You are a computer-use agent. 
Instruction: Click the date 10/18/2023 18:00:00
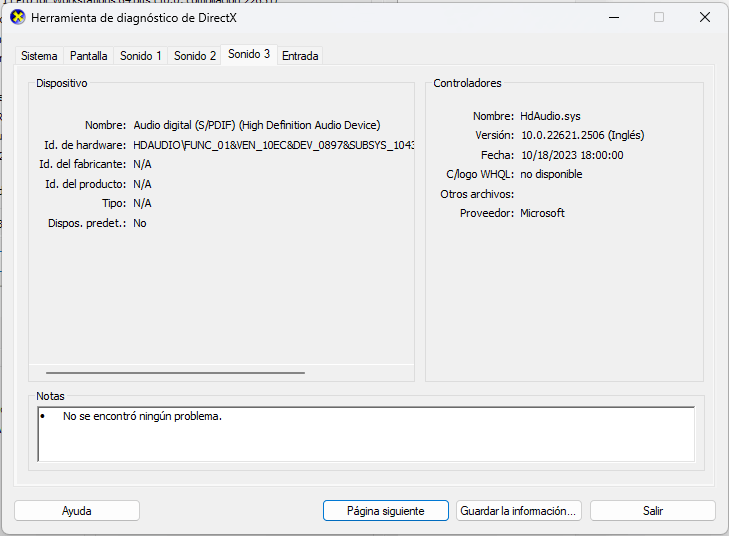(572, 155)
